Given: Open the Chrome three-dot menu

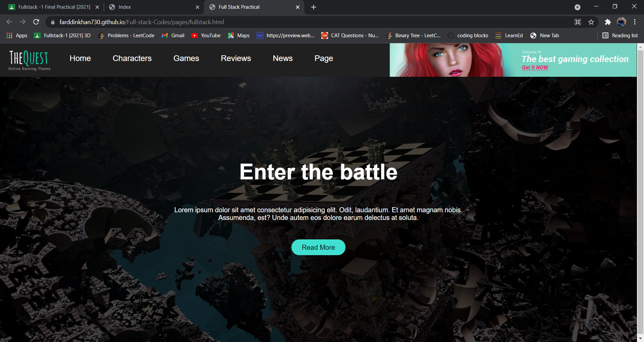Looking at the screenshot, I should [x=635, y=22].
